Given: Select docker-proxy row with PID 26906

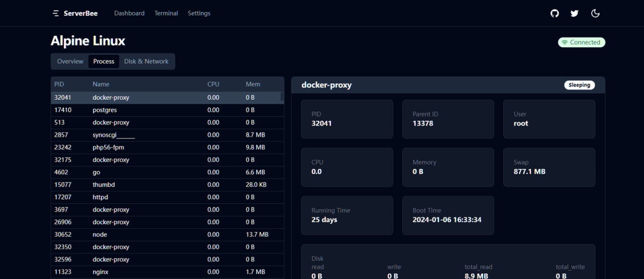Looking at the screenshot, I should point(167,222).
